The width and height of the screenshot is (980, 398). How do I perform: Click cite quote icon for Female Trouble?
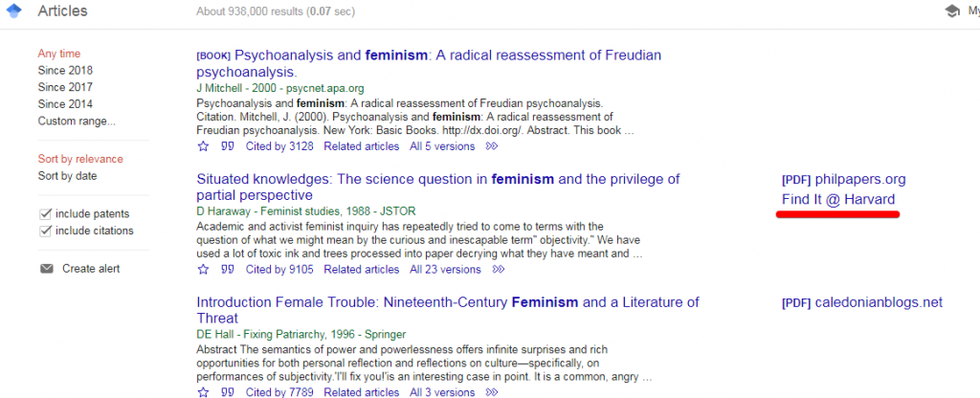(x=228, y=392)
